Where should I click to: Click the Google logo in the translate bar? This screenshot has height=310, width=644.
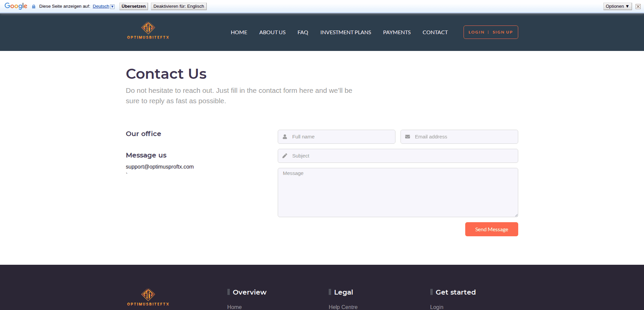click(15, 6)
